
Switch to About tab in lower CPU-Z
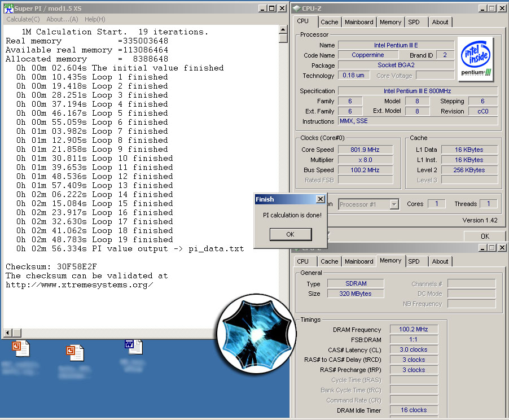440,261
